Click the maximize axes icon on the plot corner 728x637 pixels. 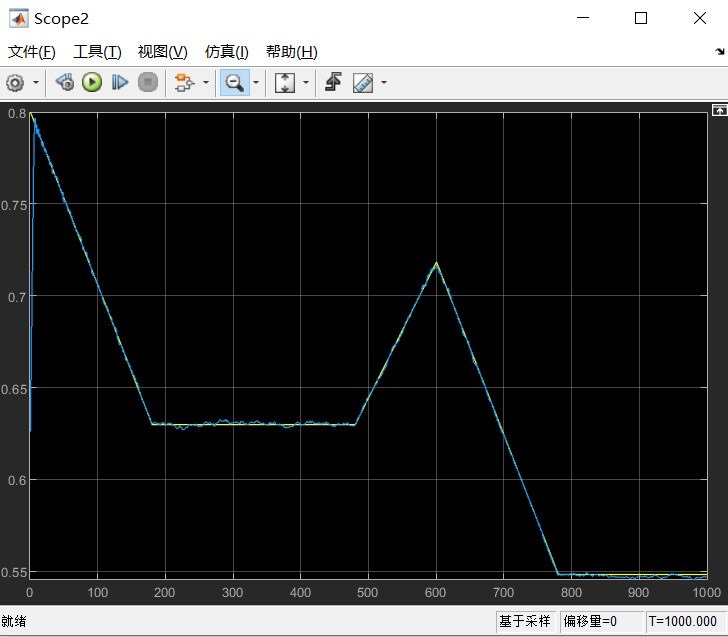point(719,110)
